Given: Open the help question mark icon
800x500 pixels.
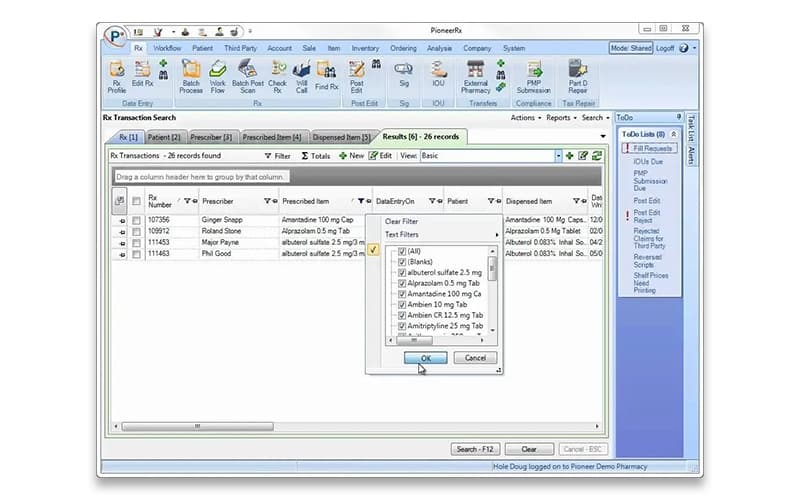Looking at the screenshot, I should [x=684, y=48].
